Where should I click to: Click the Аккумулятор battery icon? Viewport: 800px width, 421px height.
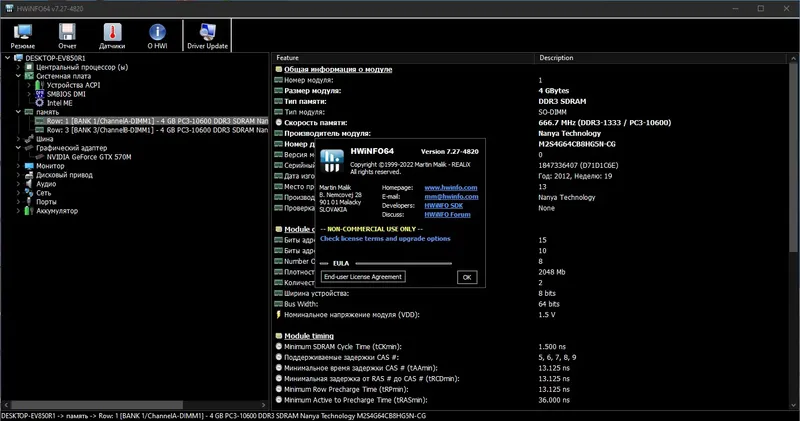point(28,211)
